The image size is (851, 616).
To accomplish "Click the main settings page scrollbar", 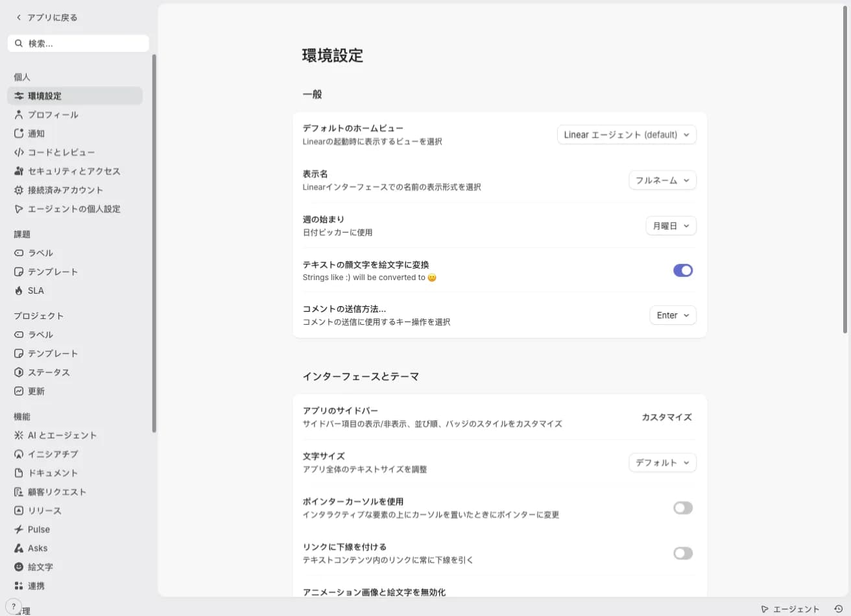I will tap(845, 169).
